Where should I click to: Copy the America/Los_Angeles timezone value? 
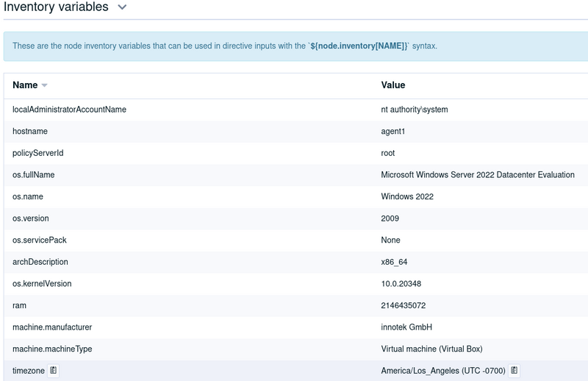514,371
